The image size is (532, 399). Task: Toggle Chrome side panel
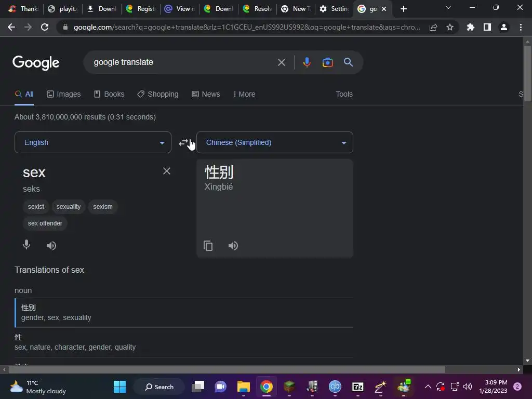pos(487,27)
